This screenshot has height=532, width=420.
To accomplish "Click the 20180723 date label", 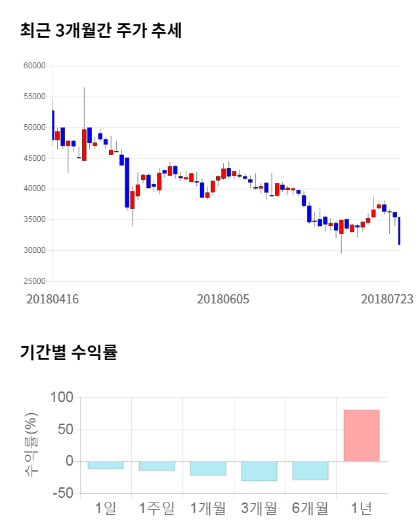I will click(387, 299).
